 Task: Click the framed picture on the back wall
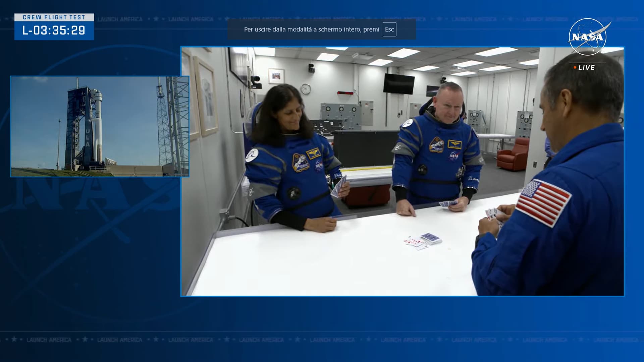click(x=276, y=76)
